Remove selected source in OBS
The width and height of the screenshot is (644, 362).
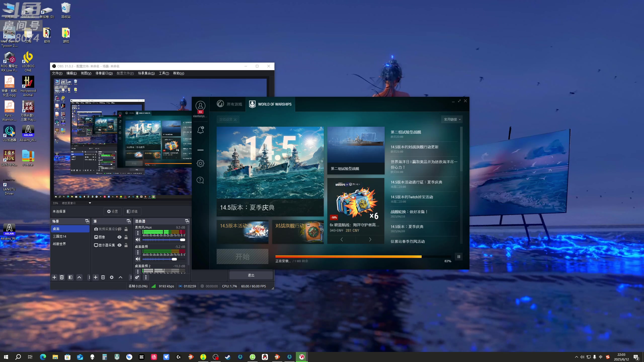click(x=103, y=277)
